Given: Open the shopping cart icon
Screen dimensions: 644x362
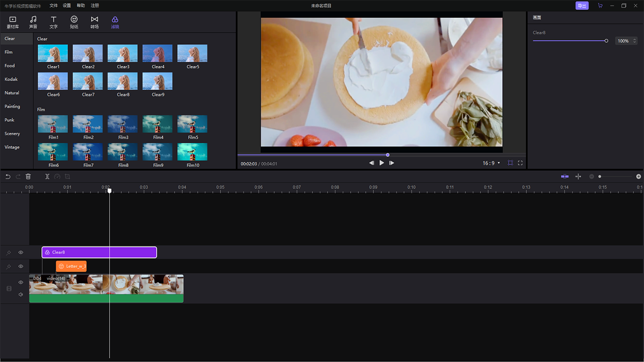Looking at the screenshot, I should coord(600,6).
